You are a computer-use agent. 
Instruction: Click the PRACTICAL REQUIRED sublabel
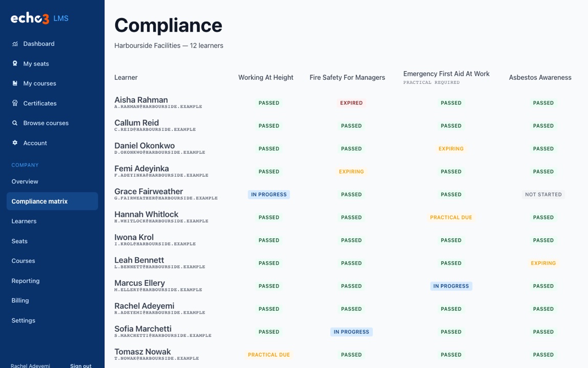point(431,82)
